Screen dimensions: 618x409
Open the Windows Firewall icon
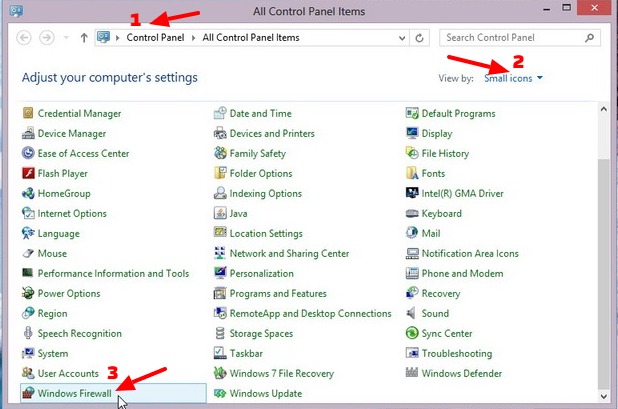[28, 393]
